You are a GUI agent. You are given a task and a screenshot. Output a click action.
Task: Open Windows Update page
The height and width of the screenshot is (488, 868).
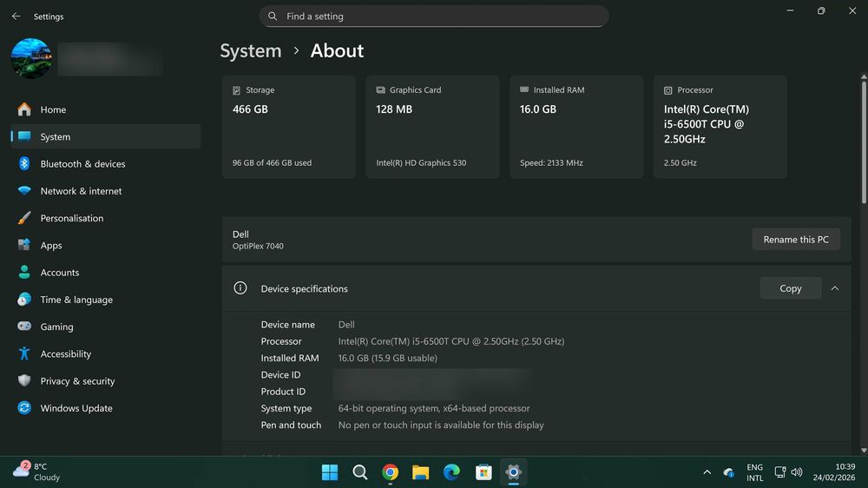tap(76, 408)
